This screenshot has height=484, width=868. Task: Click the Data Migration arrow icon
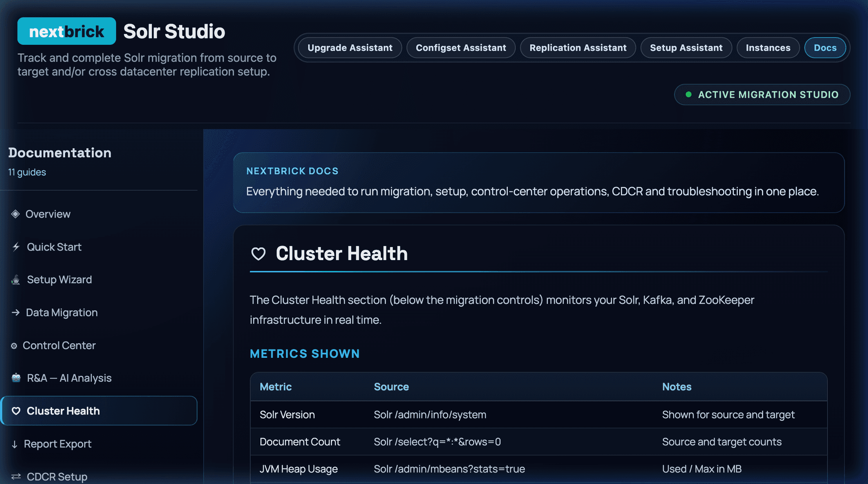coord(16,313)
